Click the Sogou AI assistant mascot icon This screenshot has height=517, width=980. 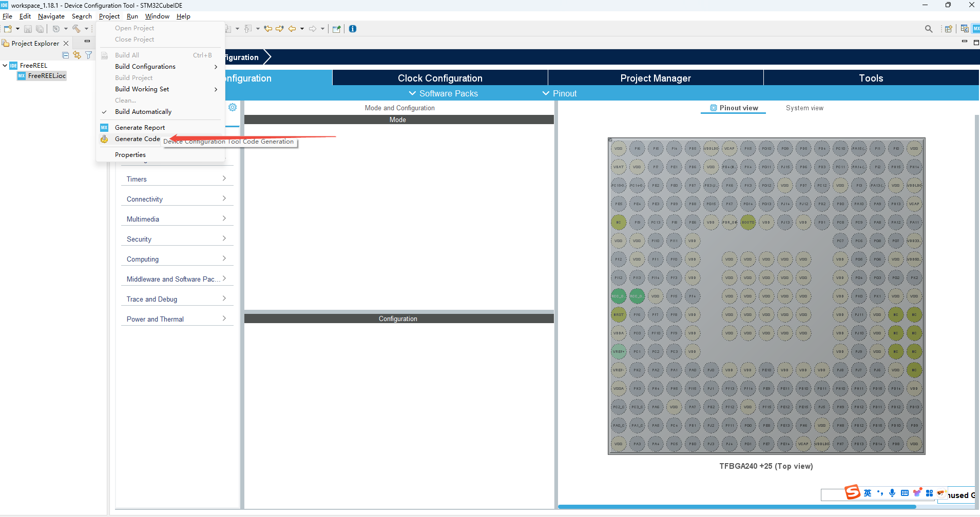point(941,493)
